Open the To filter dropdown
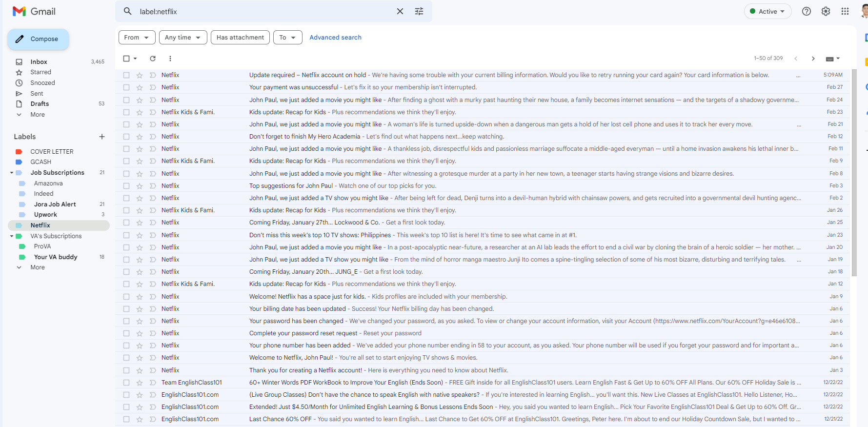The height and width of the screenshot is (427, 868). pos(288,38)
